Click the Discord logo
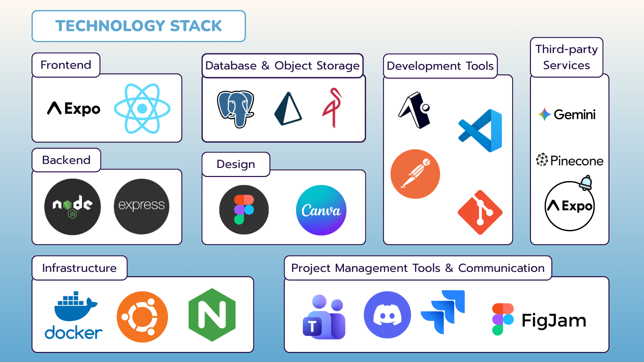Viewport: 644px width, 362px height. [387, 315]
